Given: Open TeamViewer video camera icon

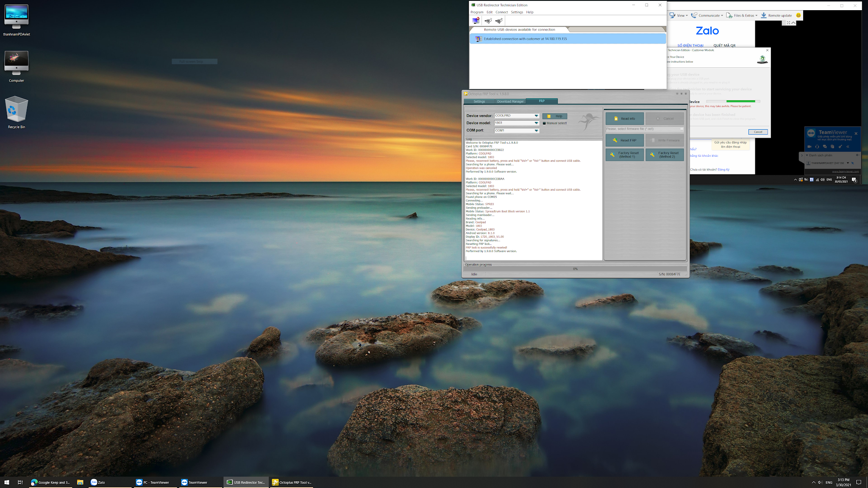Looking at the screenshot, I should pos(809,147).
